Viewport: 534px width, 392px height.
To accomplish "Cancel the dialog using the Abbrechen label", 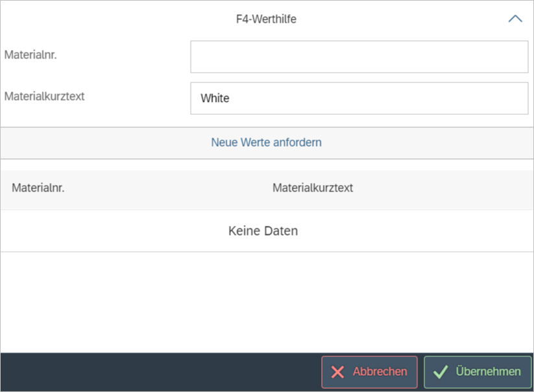I will 380,372.
